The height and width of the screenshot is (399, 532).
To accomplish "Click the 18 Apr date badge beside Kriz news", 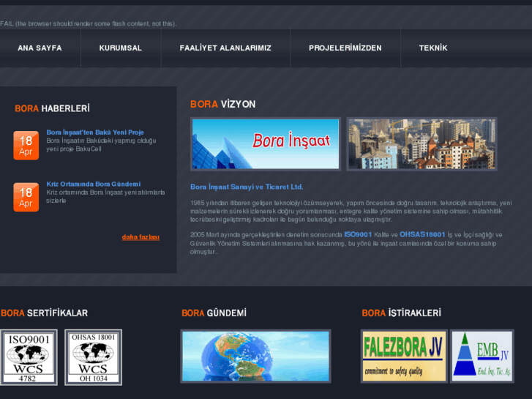I will point(26,197).
